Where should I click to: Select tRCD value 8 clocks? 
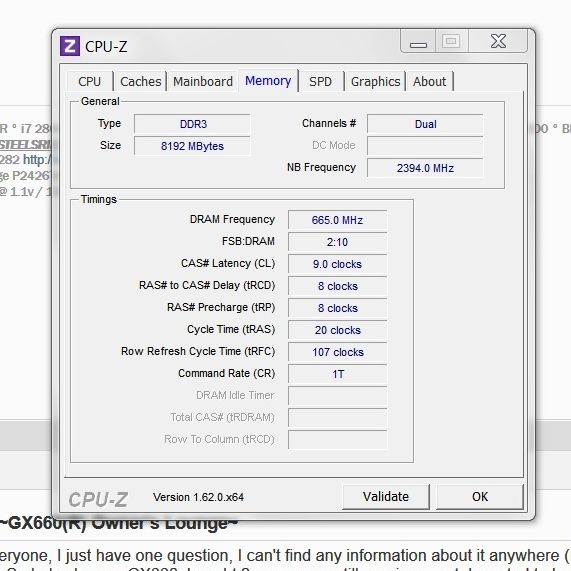[337, 286]
